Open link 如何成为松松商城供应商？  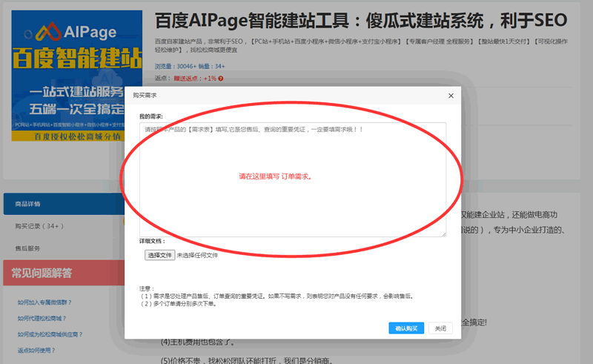pyautogui.click(x=50, y=334)
